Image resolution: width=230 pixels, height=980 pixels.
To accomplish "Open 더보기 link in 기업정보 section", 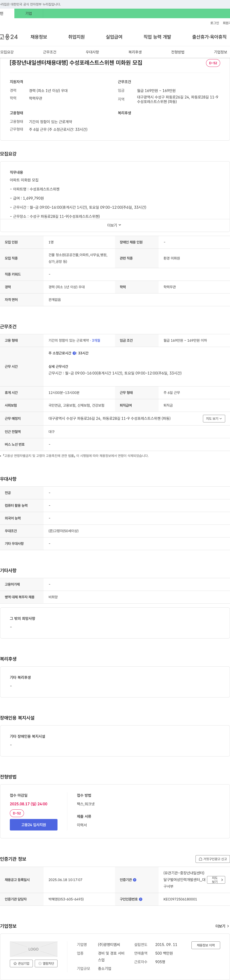I will [222, 926].
